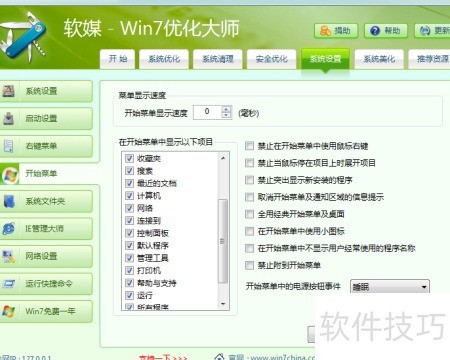Toggle 帮助与支持 checkbox
Image resolution: width=450 pixels, height=360 pixels.
129,283
